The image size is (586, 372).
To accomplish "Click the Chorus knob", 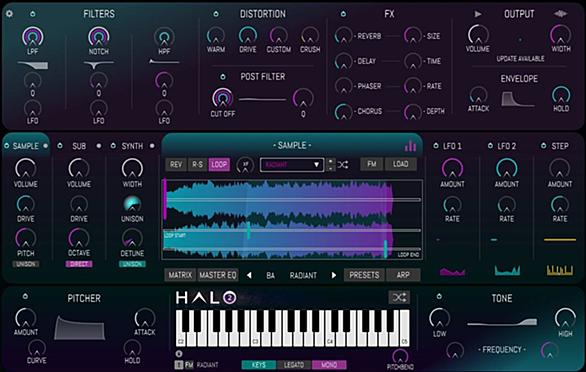I will pos(343,111).
